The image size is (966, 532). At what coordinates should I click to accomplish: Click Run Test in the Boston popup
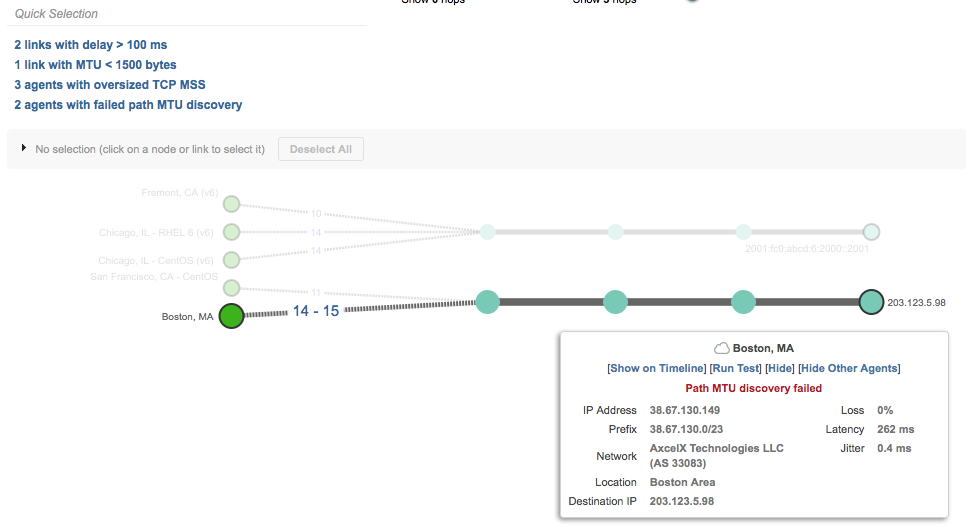734,369
